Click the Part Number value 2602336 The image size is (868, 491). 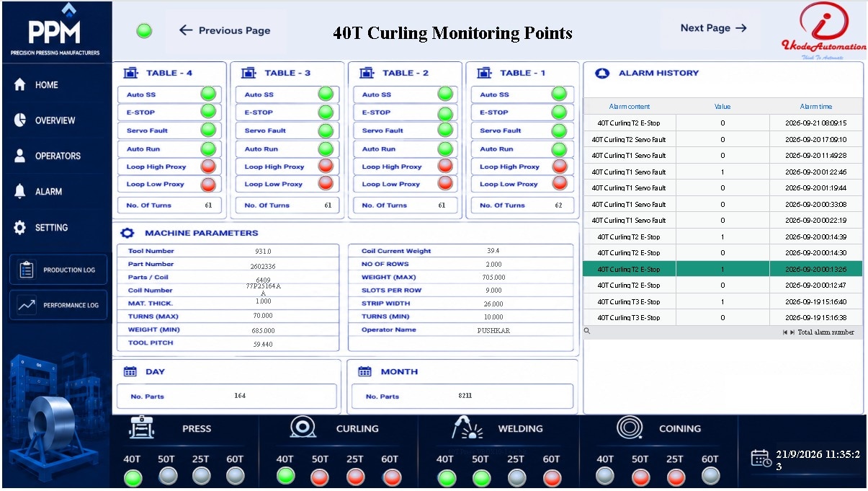coord(263,266)
